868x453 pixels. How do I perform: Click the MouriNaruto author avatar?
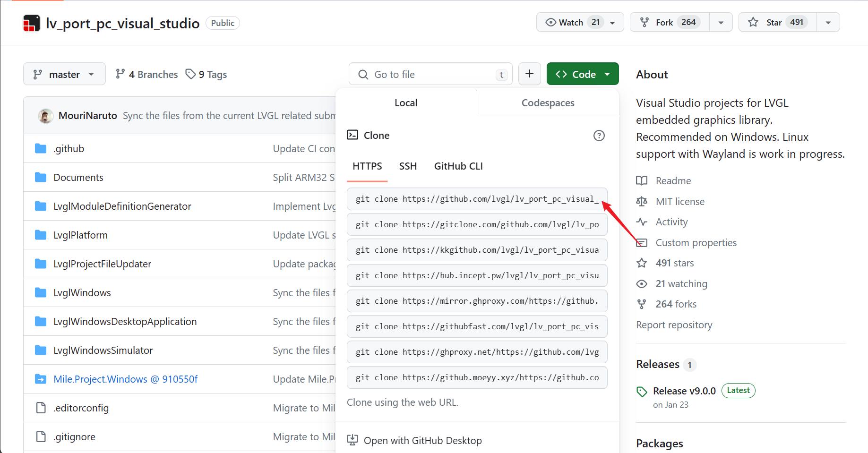pos(46,116)
